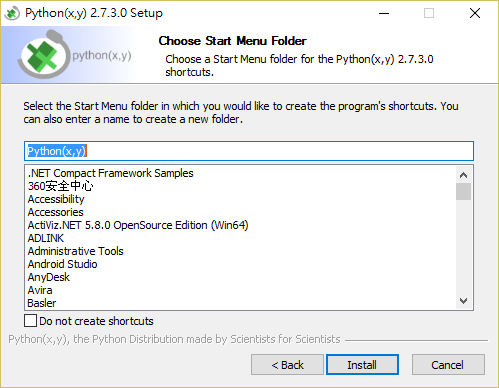This screenshot has height=388, width=499.
Task: Select the 360安全中心 folder entry
Action: click(60, 186)
